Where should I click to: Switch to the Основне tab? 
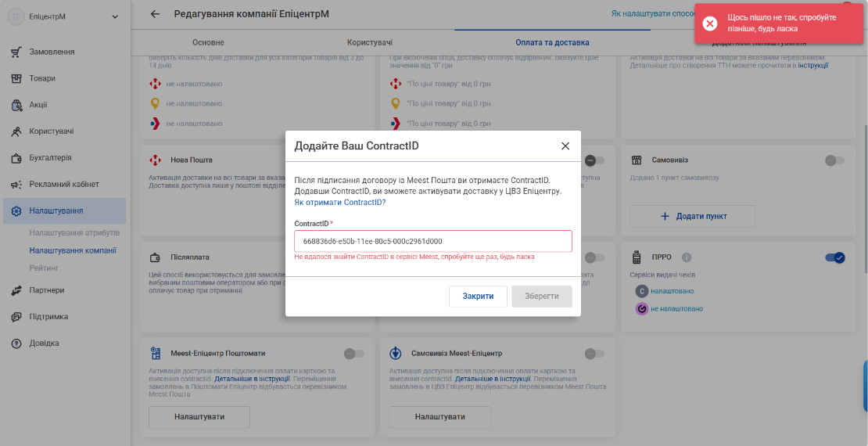click(208, 43)
